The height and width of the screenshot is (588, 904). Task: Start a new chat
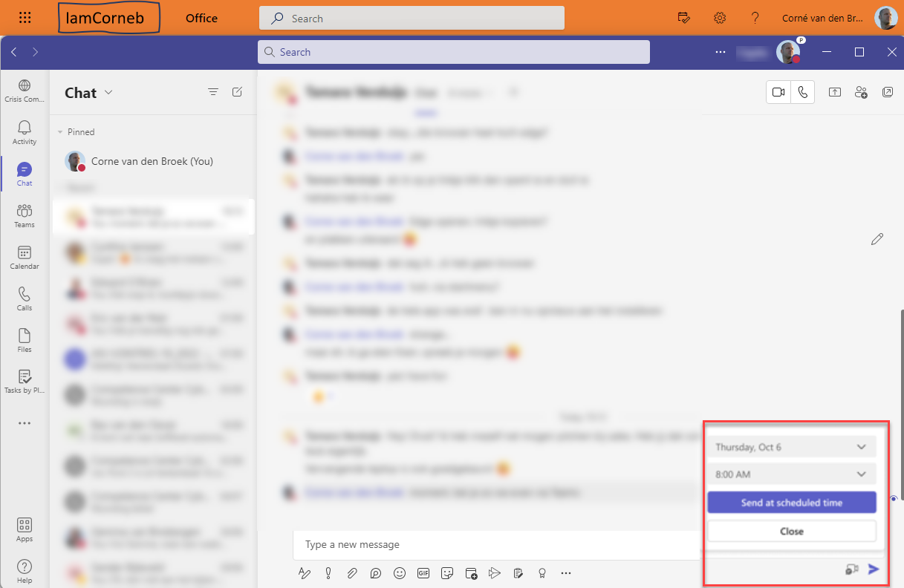tap(237, 92)
